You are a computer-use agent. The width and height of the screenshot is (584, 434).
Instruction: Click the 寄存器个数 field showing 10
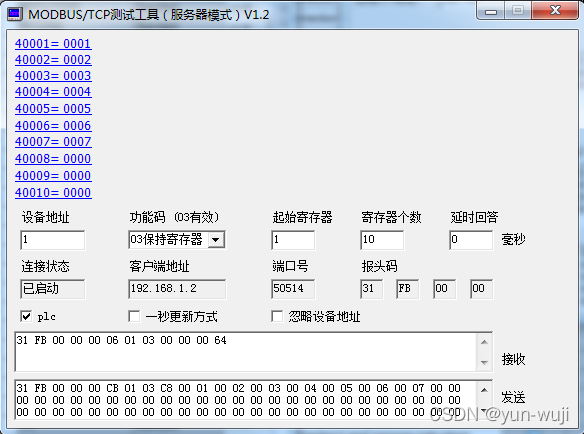382,240
